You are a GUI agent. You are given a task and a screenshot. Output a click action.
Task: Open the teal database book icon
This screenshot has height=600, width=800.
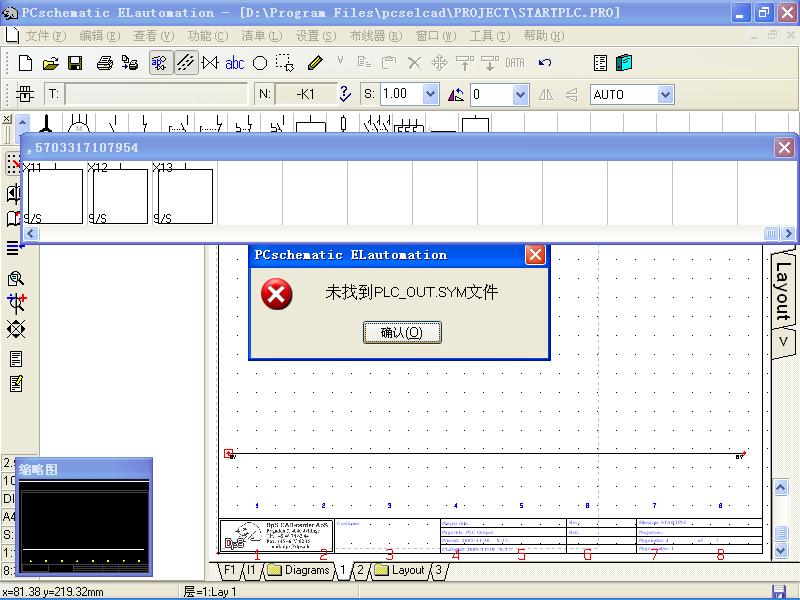tap(624, 63)
